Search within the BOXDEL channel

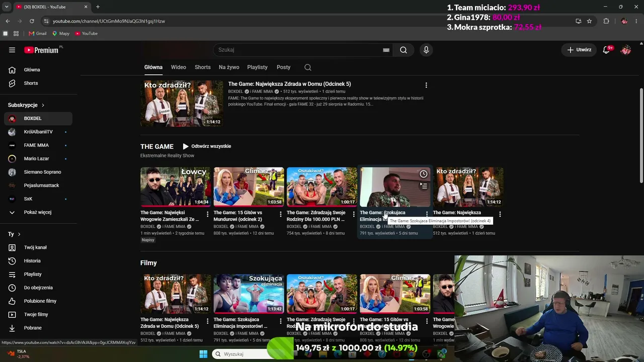click(x=308, y=67)
